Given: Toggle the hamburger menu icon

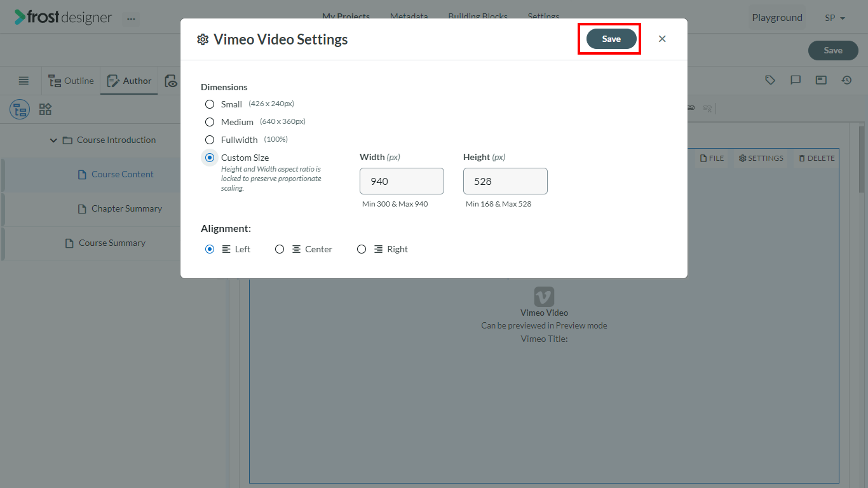Looking at the screenshot, I should pyautogui.click(x=24, y=81).
